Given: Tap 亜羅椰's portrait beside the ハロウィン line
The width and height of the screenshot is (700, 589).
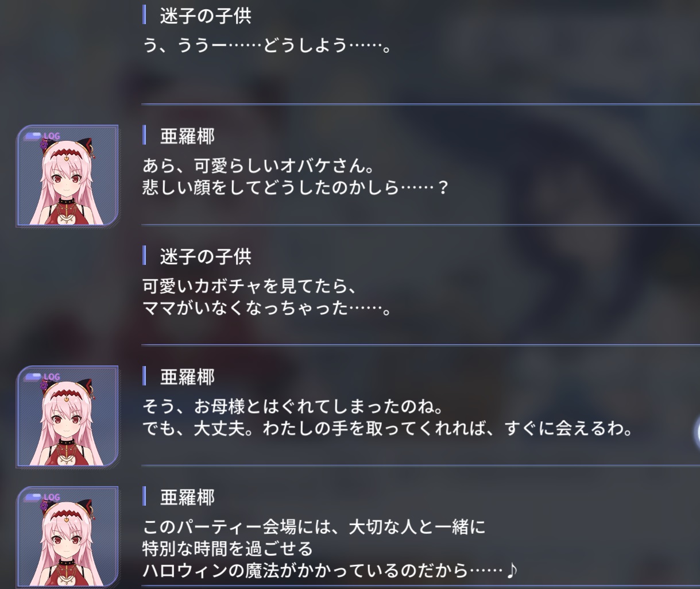Looking at the screenshot, I should [x=68, y=537].
